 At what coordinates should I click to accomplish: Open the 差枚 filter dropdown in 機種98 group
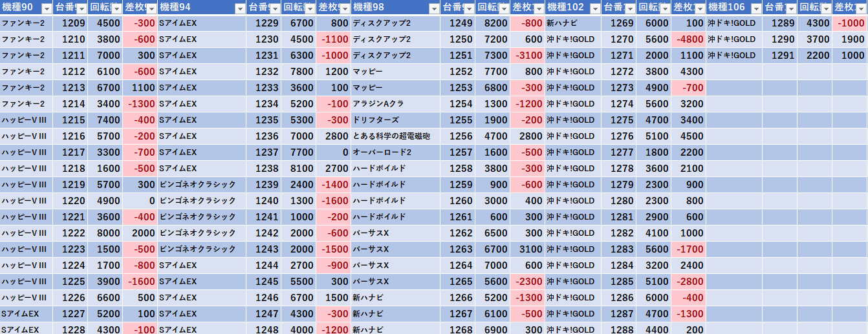[539, 8]
